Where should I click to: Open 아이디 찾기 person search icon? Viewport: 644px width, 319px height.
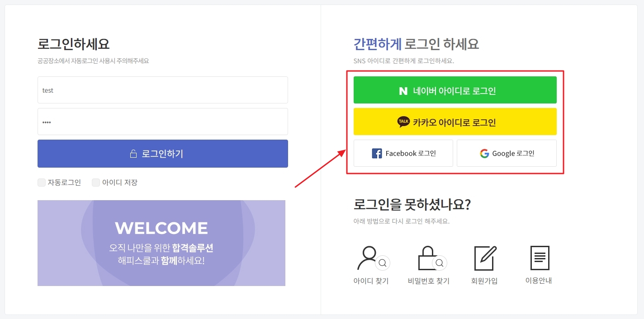click(x=373, y=258)
